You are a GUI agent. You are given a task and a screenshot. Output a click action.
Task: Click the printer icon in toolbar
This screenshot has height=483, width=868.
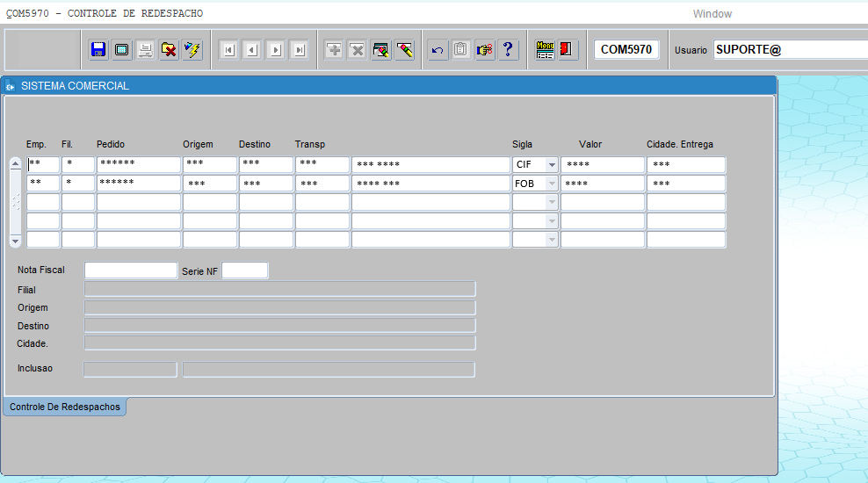tap(146, 50)
